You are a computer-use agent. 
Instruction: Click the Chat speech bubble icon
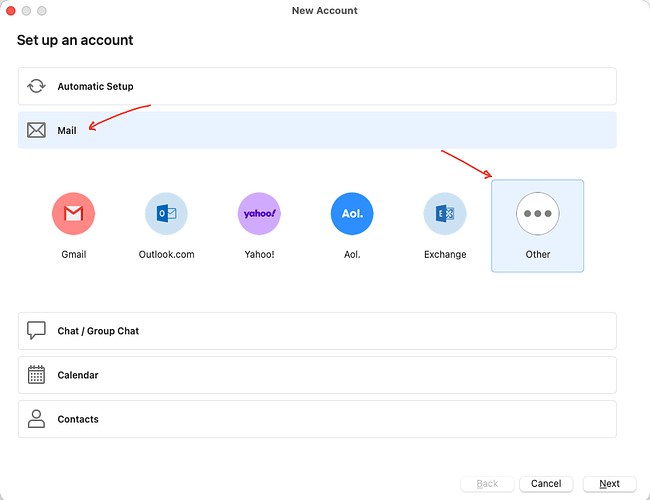pos(36,330)
